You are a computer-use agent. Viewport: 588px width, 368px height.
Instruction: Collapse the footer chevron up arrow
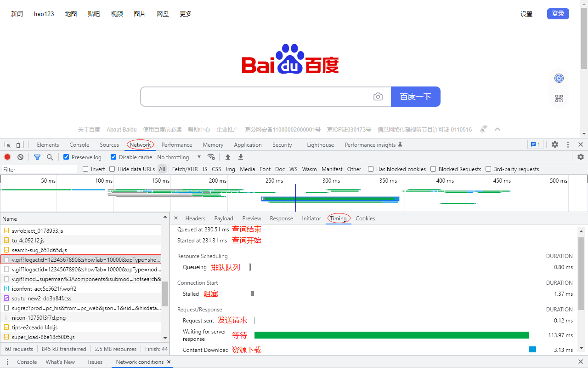coord(498,129)
